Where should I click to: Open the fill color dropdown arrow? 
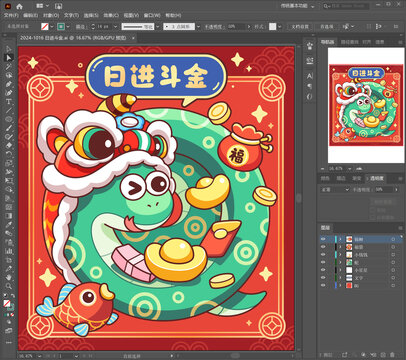52,27
